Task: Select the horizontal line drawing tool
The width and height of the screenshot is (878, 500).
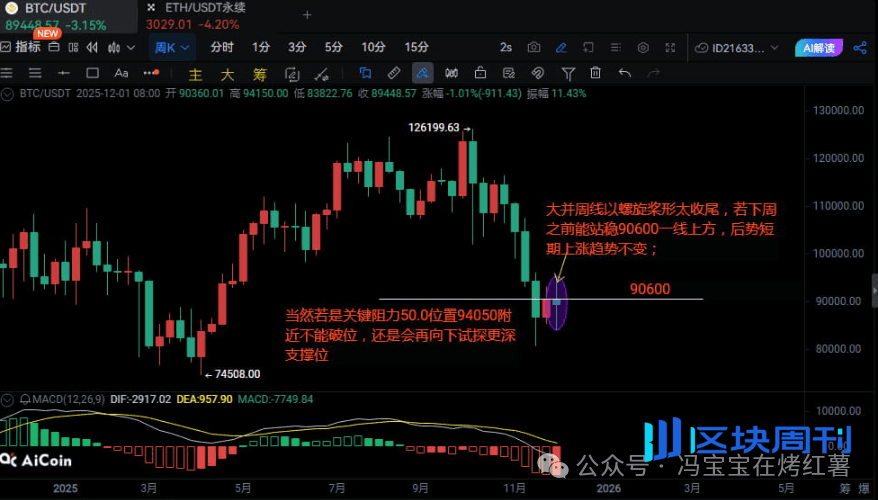Action: 64,73
